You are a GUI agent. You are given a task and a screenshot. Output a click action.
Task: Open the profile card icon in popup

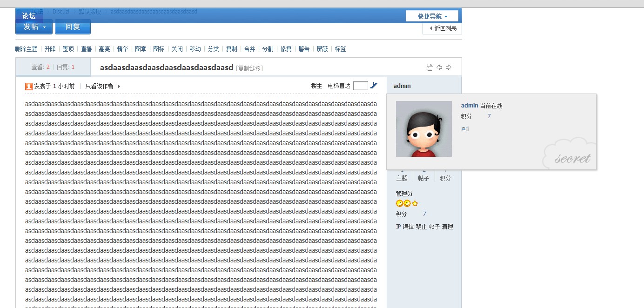(x=465, y=128)
